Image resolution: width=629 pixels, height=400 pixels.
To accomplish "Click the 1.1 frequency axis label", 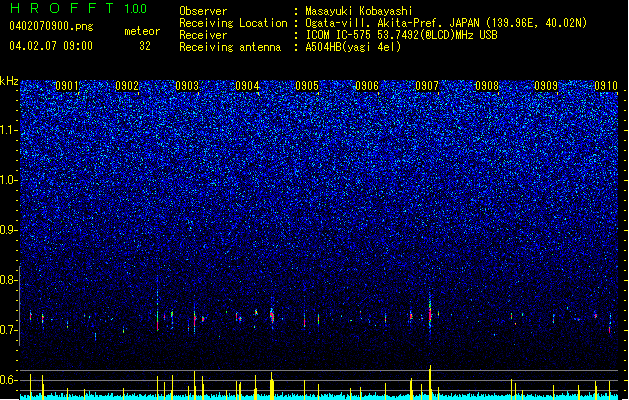I will click(x=9, y=130).
